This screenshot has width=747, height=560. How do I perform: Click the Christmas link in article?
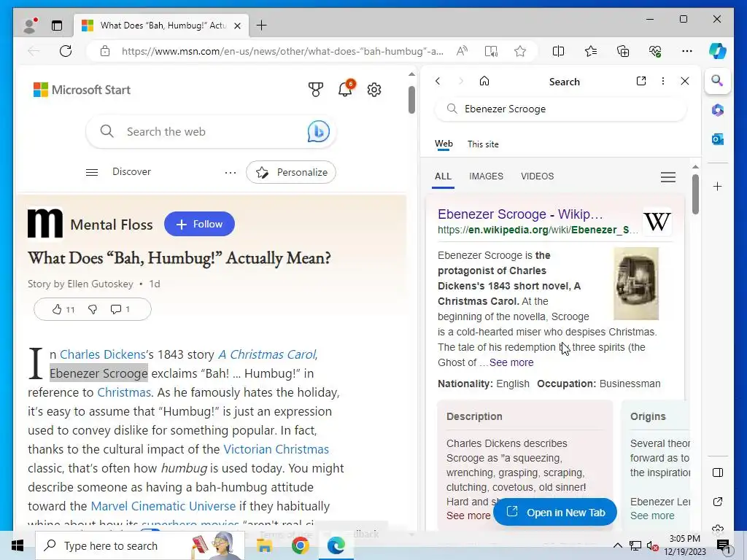(x=124, y=392)
